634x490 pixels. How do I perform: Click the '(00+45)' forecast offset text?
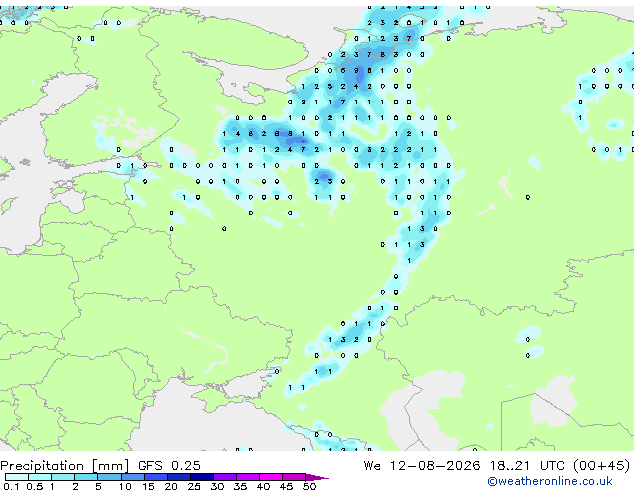click(602, 465)
